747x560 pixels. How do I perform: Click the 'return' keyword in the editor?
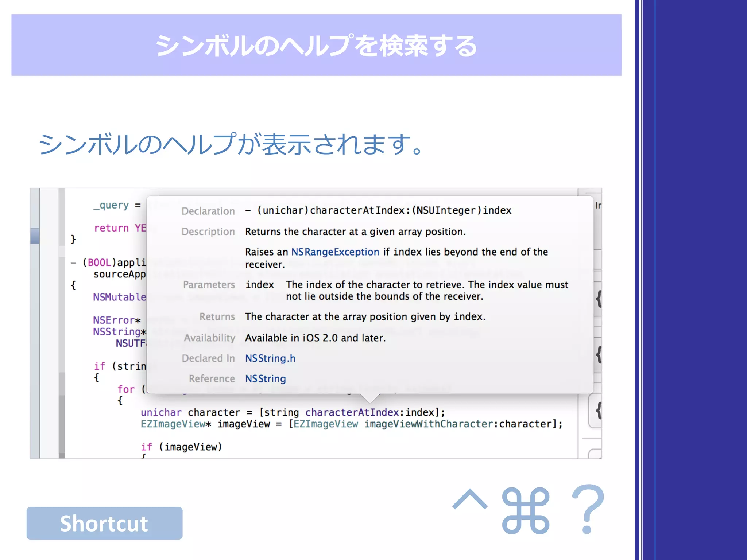click(x=111, y=228)
